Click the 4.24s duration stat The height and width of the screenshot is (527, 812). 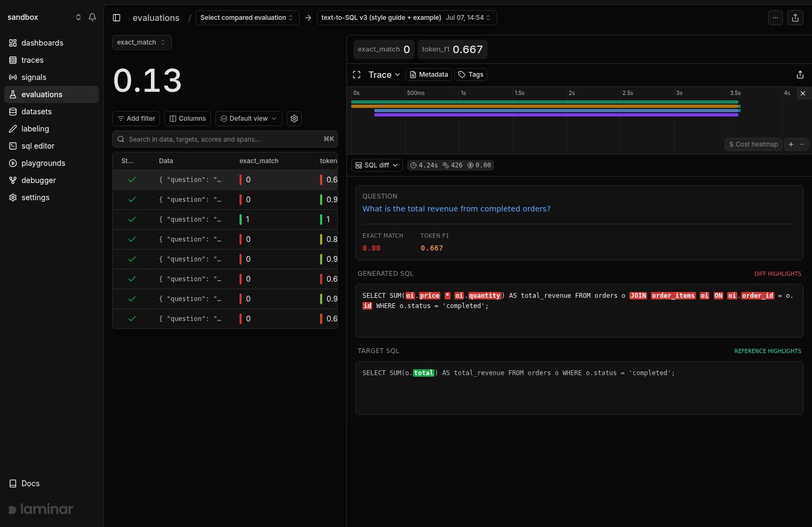(424, 165)
